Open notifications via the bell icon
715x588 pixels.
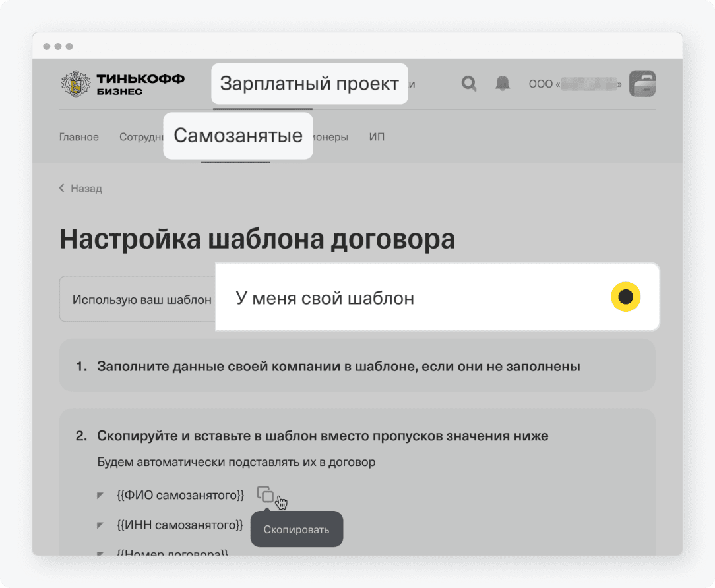pyautogui.click(x=503, y=84)
